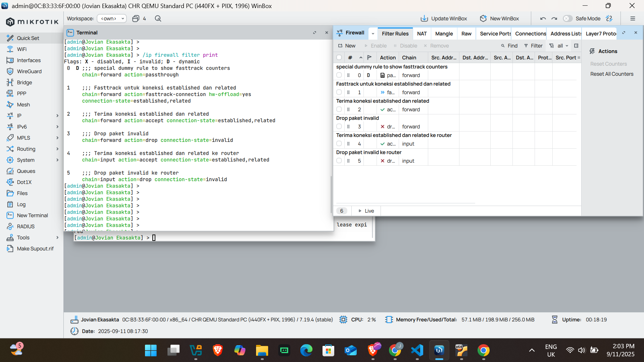Open the Queues sidebar item
Viewport: 644px width, 362px height.
[26, 171]
